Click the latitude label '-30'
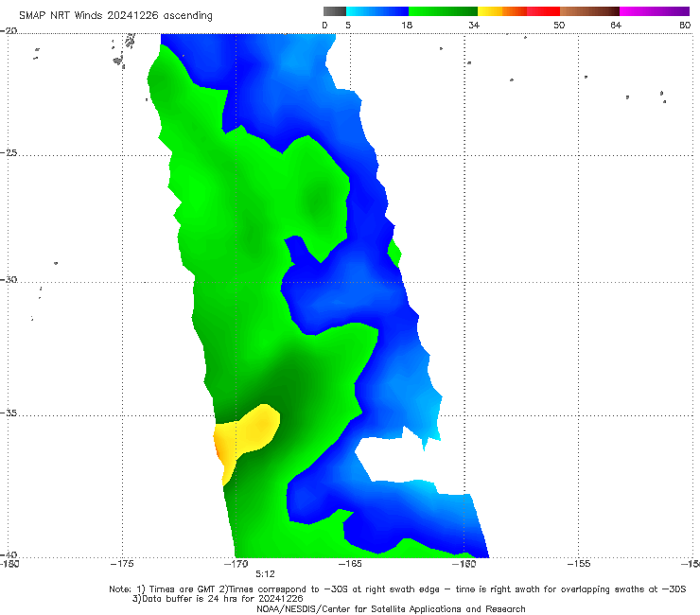Screen dimensions: 700x615 pyautogui.click(x=9, y=279)
